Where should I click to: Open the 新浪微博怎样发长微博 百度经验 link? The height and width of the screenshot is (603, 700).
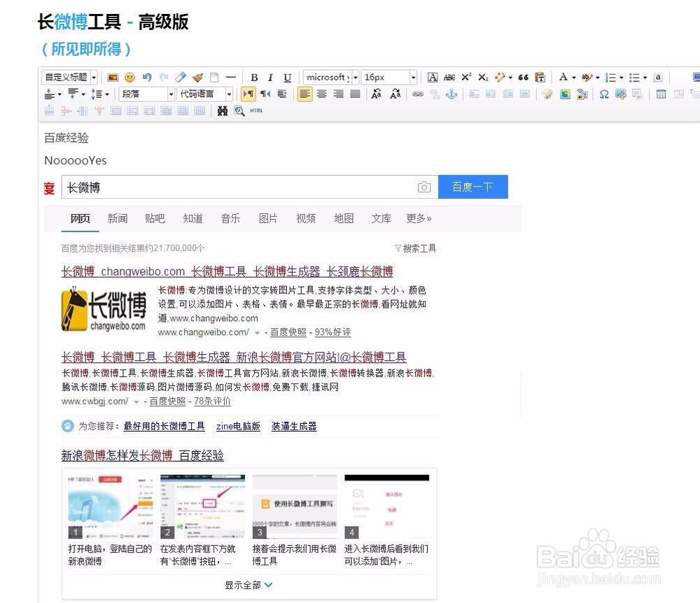tap(142, 455)
